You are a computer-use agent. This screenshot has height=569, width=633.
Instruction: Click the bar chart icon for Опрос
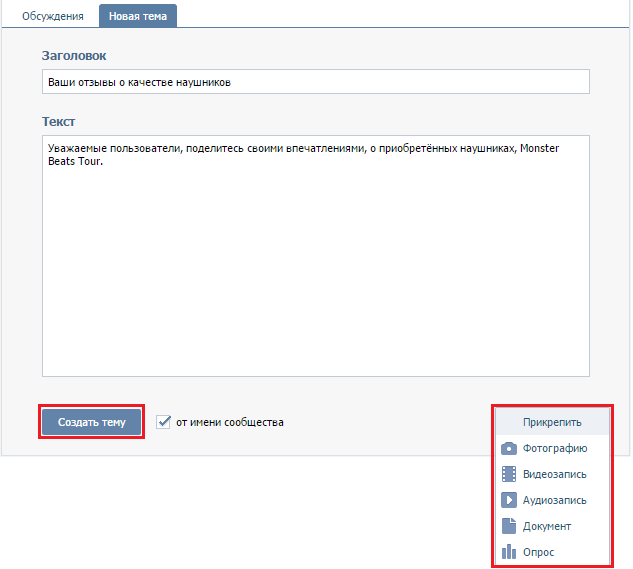click(509, 552)
